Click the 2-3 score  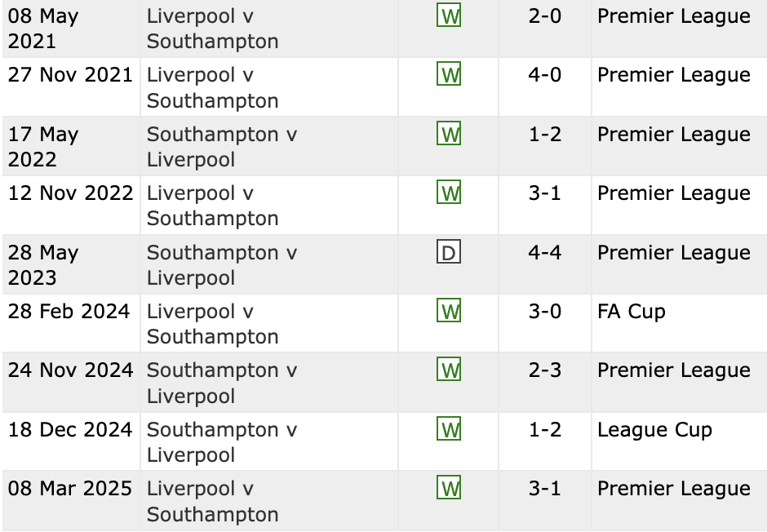545,370
